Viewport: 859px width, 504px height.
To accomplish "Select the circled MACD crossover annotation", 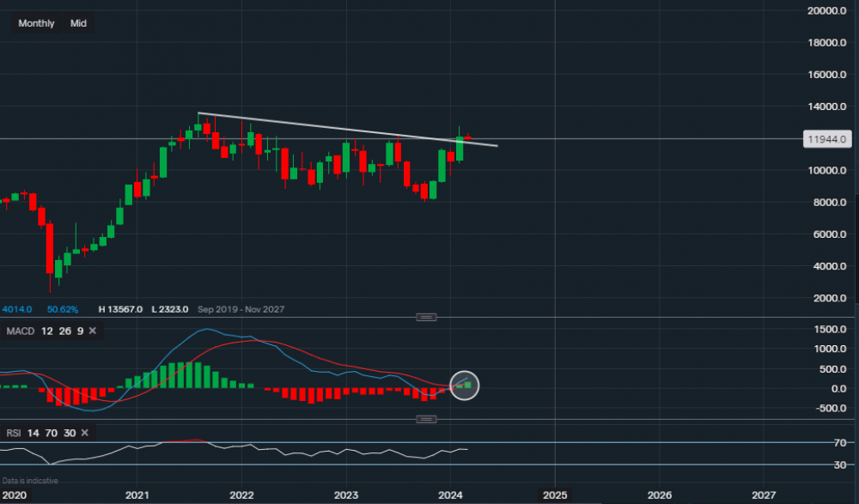I will [x=464, y=386].
